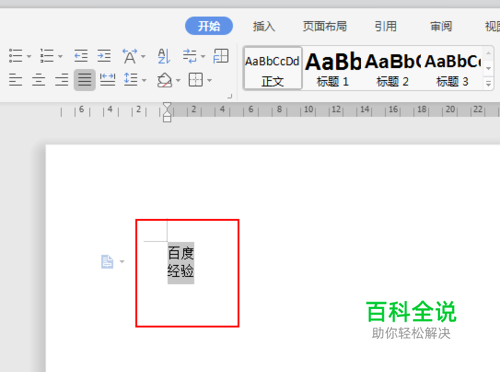Open the 页面布局 tab
Viewport: 500px width, 372px height.
[325, 26]
